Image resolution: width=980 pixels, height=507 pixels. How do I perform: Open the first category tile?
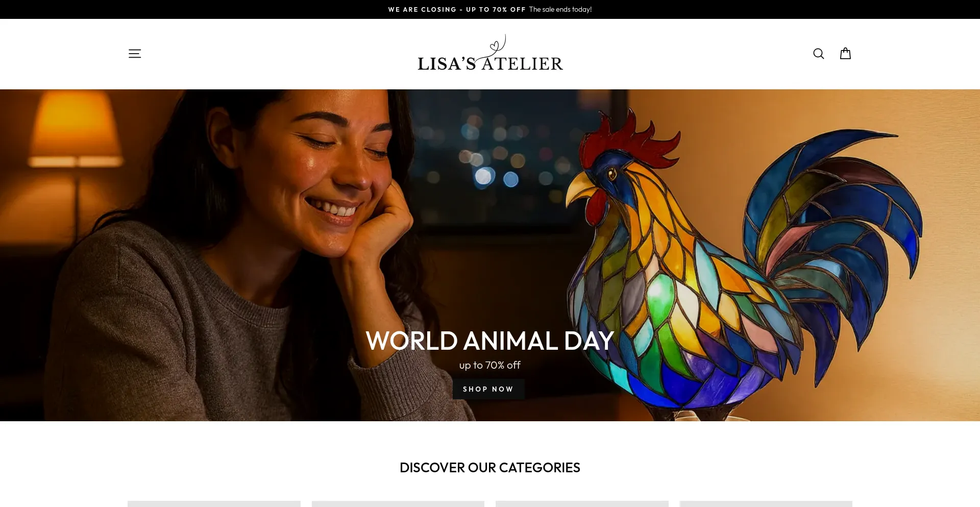tap(214, 504)
